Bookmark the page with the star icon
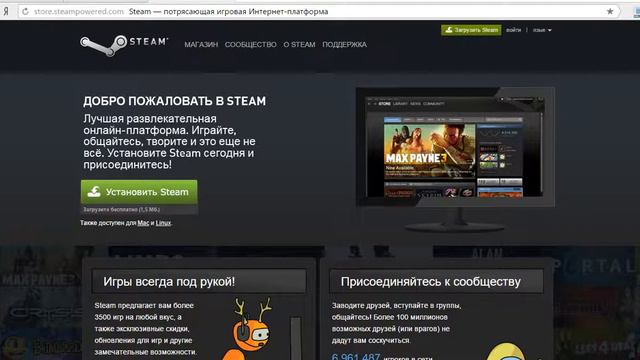 tap(610, 11)
